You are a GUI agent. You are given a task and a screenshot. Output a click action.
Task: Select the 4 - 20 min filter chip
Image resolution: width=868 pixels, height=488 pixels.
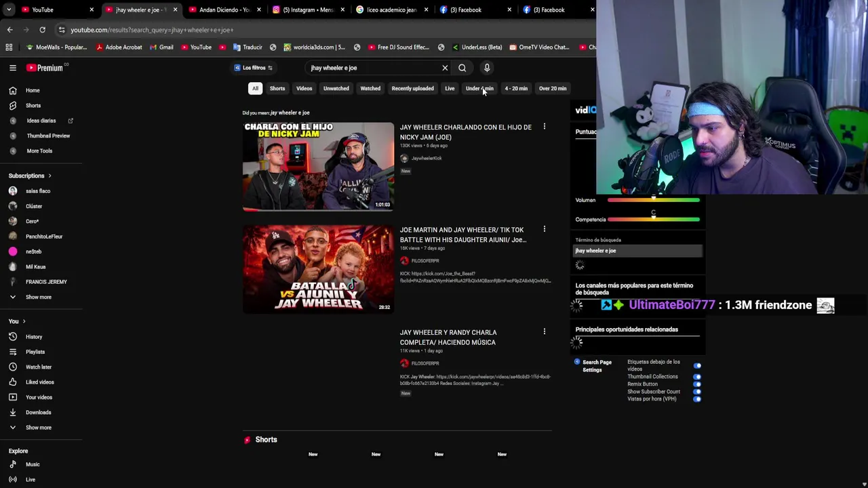pyautogui.click(x=516, y=88)
